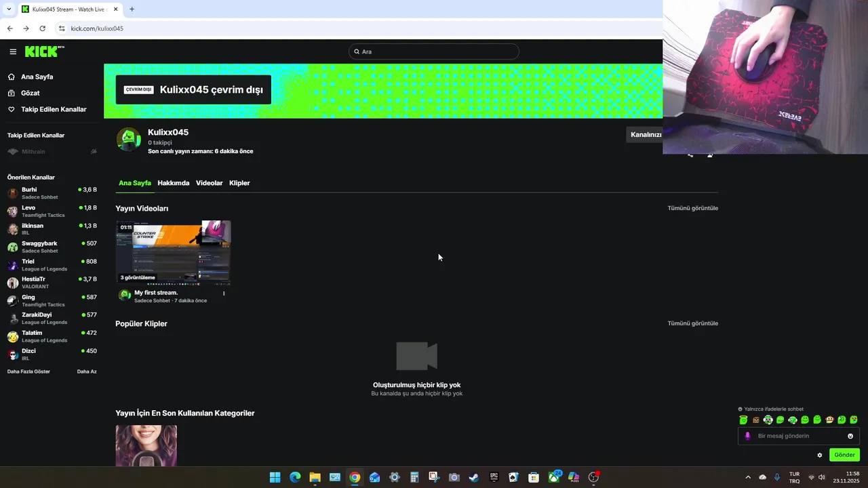
Task: Go back in browser history
Action: [x=9, y=28]
